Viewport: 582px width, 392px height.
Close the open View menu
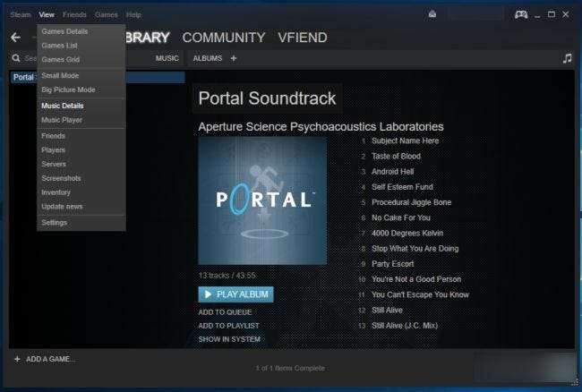tap(47, 15)
